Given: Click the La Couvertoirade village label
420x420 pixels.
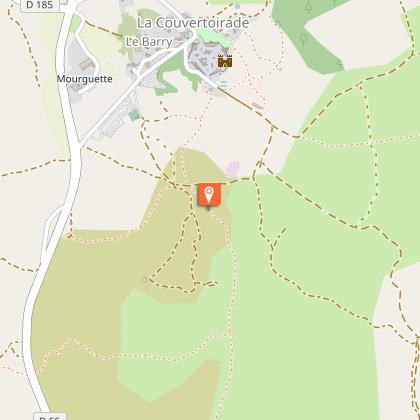Looking at the screenshot, I should 193,23.
